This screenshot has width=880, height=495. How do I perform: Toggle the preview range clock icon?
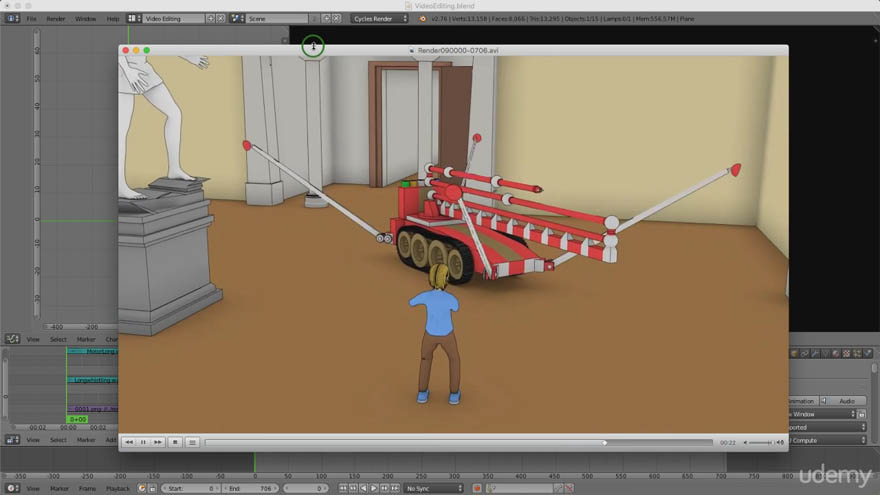click(142, 488)
